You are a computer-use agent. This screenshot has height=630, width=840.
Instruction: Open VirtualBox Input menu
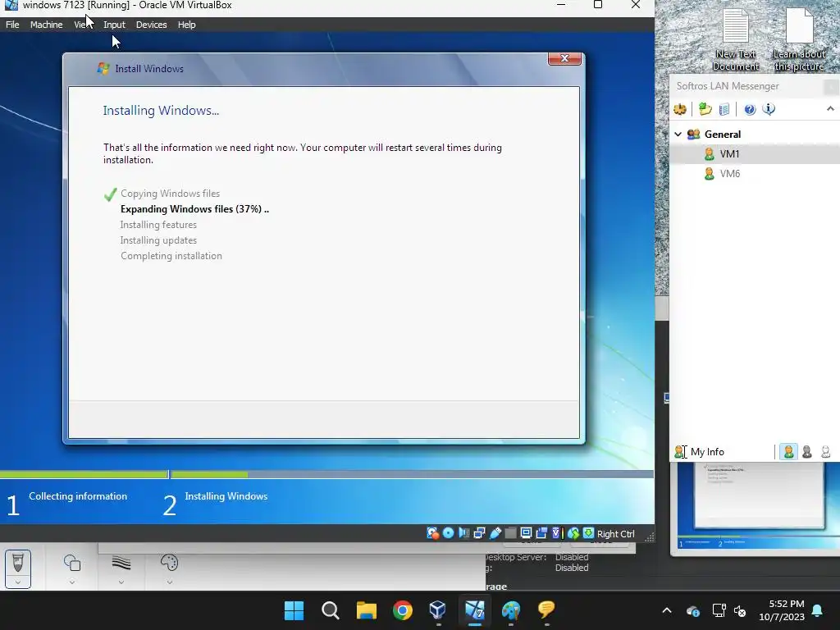114,25
